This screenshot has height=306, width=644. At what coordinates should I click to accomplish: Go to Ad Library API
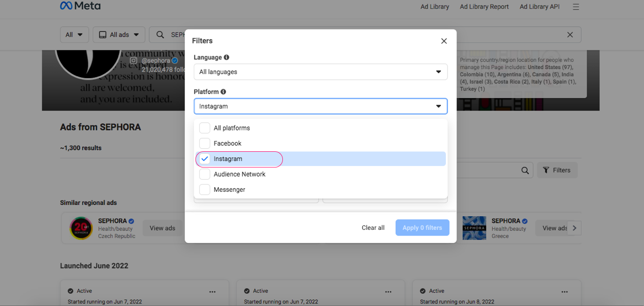539,7
